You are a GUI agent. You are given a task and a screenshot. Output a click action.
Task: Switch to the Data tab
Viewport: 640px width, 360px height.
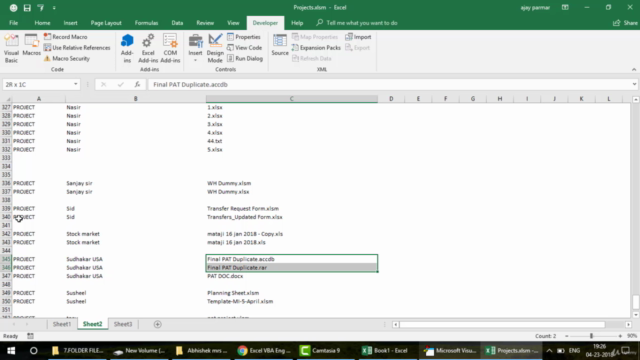[177, 23]
